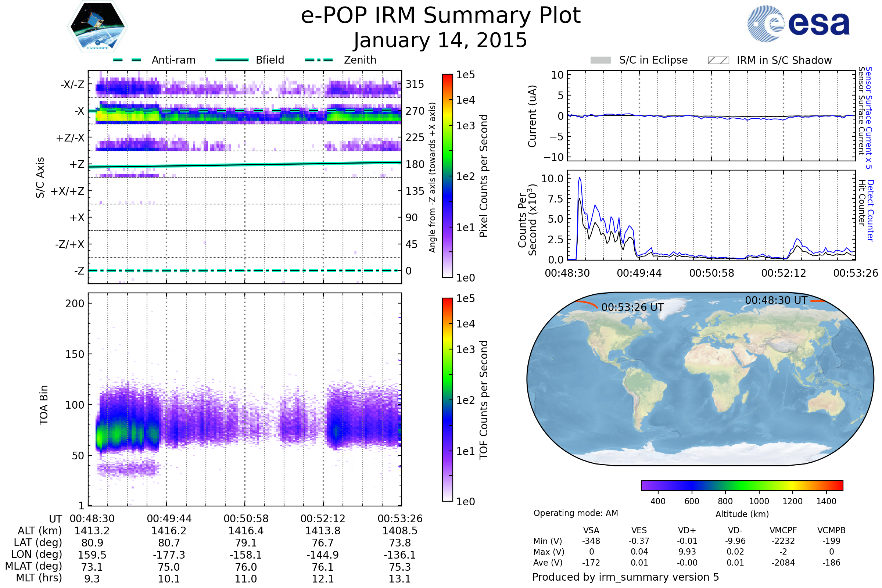Image resolution: width=882 pixels, height=588 pixels.
Task: Click the VMCPF column header
Action: (x=783, y=530)
